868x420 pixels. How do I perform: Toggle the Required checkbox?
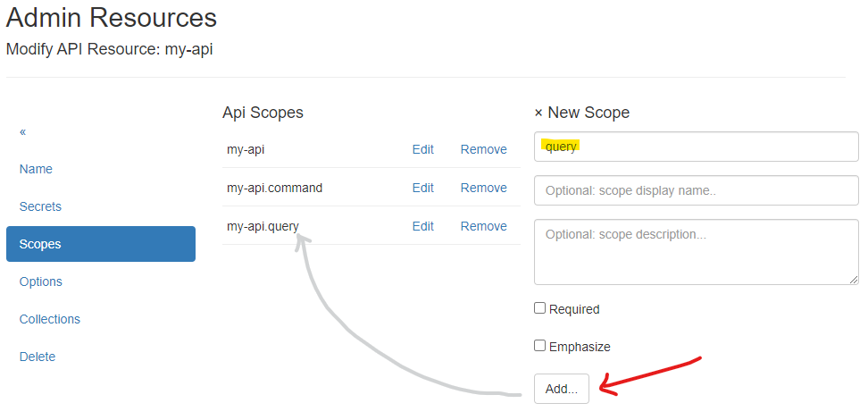(x=539, y=308)
